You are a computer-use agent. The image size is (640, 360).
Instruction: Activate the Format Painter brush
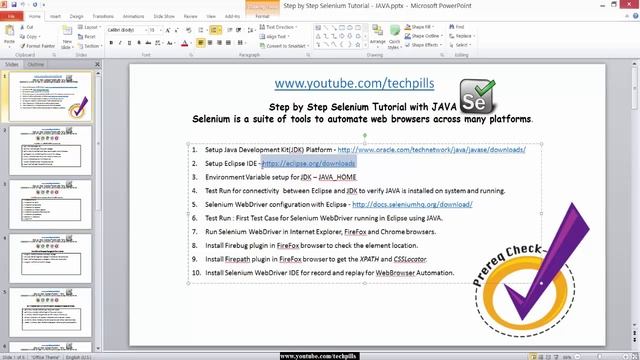38,46
